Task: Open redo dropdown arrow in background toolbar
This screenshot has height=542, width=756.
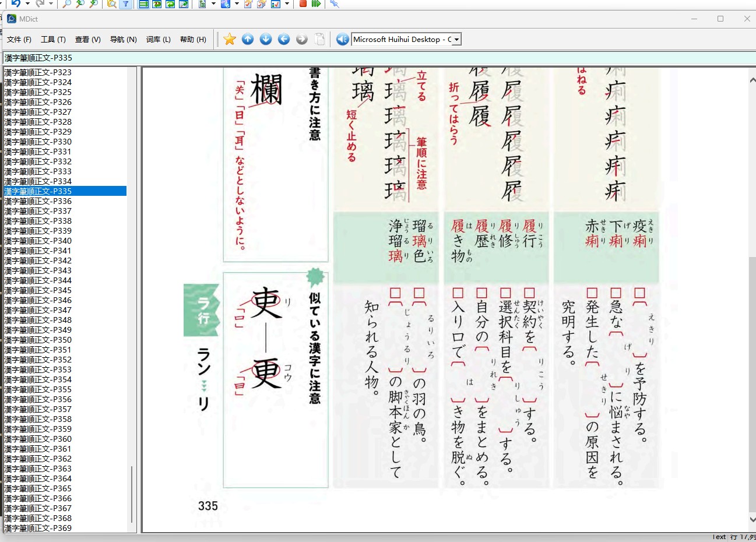Action: (51, 3)
